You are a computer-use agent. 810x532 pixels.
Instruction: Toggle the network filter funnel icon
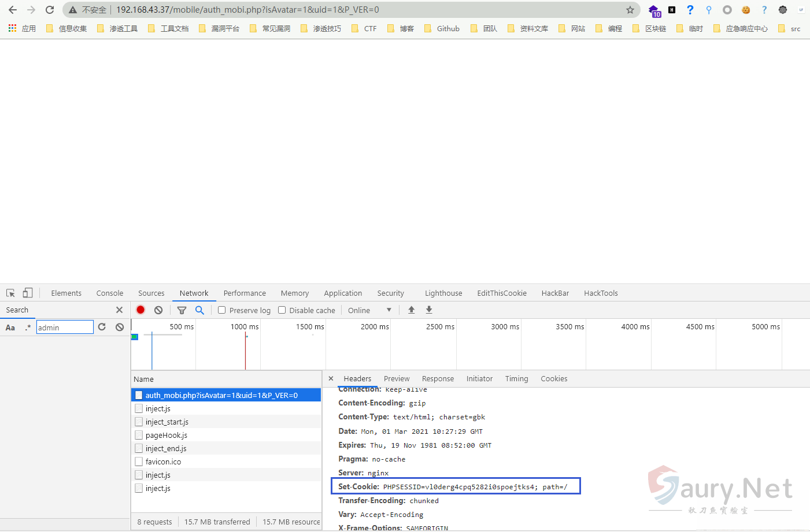click(x=182, y=310)
